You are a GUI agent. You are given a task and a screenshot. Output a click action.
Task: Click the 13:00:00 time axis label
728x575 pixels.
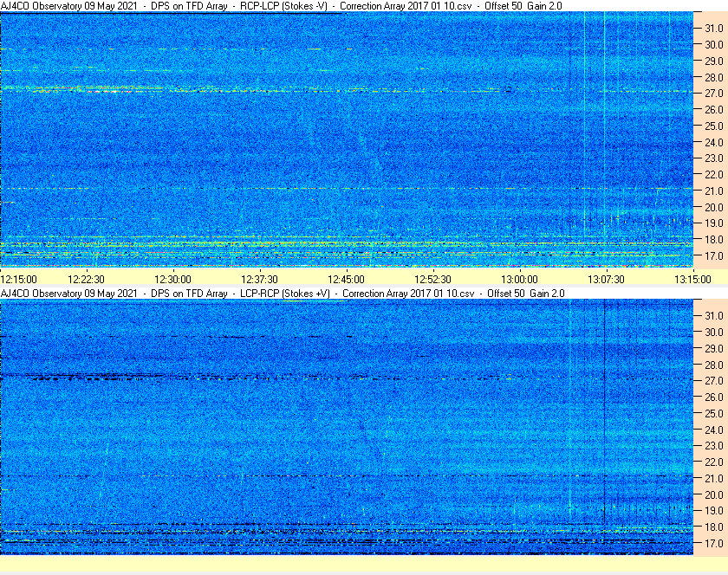click(519, 280)
